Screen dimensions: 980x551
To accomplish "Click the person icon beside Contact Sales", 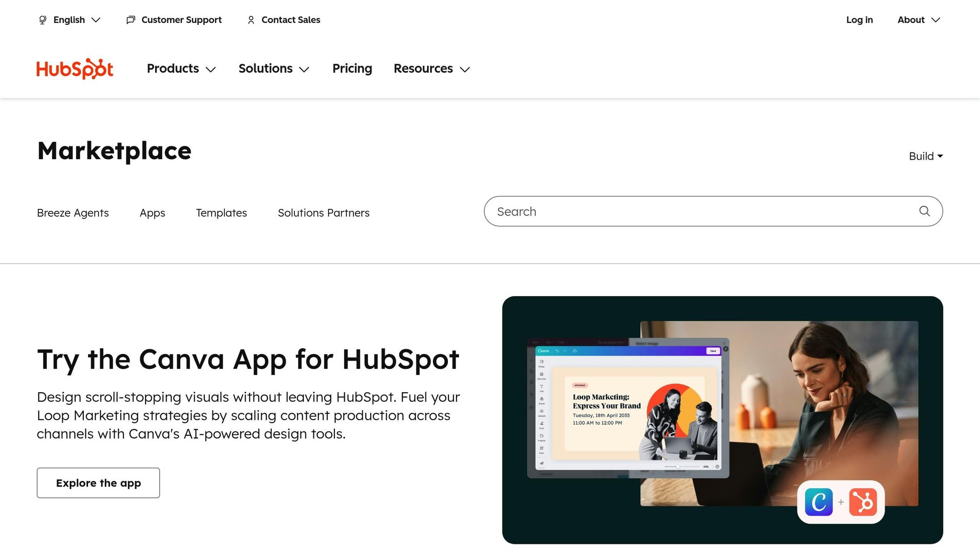I will coord(250,20).
